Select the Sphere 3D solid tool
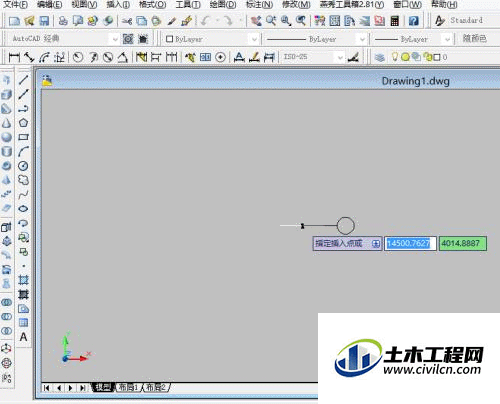Viewport: 500px width, 404px height. [x=6, y=137]
